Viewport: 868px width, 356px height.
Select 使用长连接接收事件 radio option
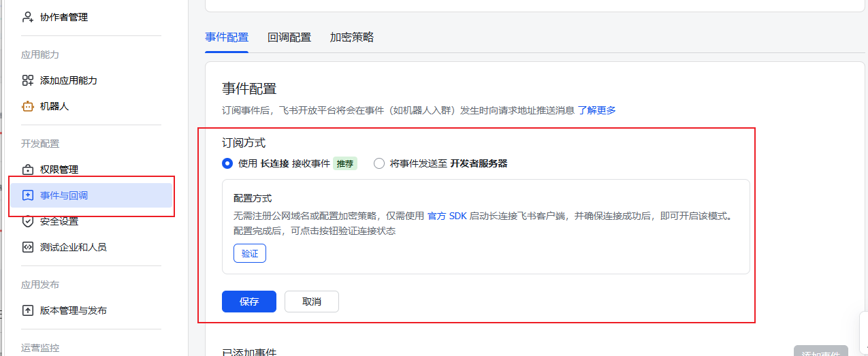click(227, 163)
